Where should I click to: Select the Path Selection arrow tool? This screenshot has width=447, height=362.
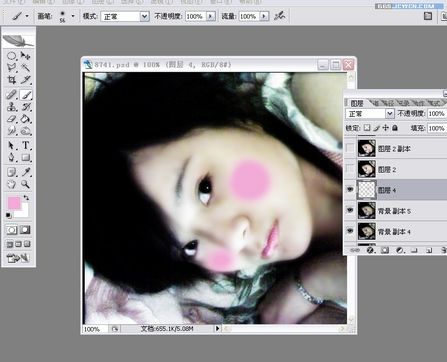[11, 145]
